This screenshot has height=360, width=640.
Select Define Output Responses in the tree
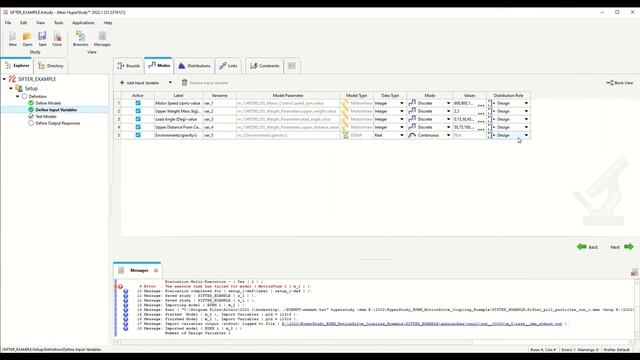click(x=58, y=123)
